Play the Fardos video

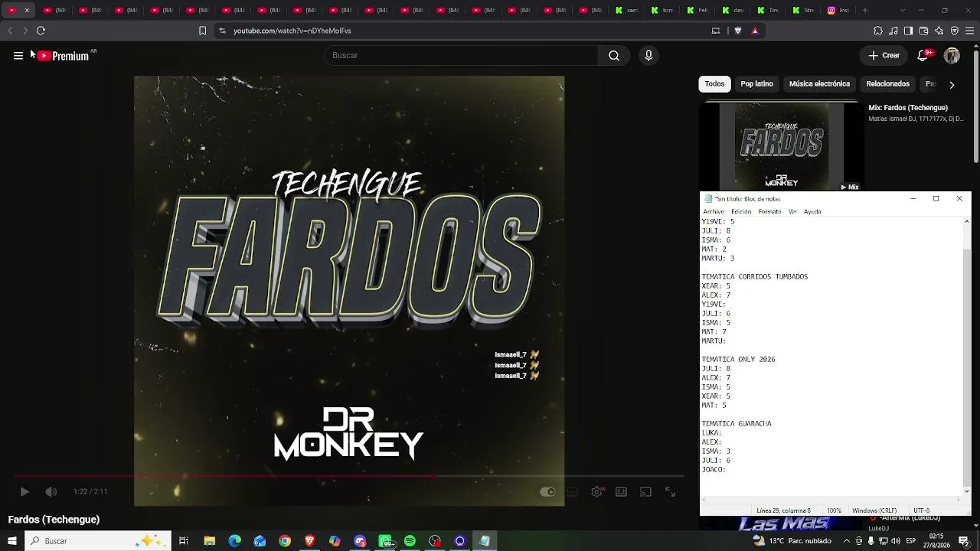[x=24, y=492]
